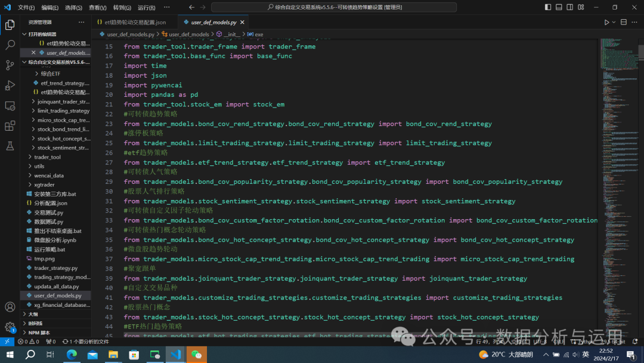Show hidden system tray icons chevron
The image size is (644, 363).
[x=546, y=355]
